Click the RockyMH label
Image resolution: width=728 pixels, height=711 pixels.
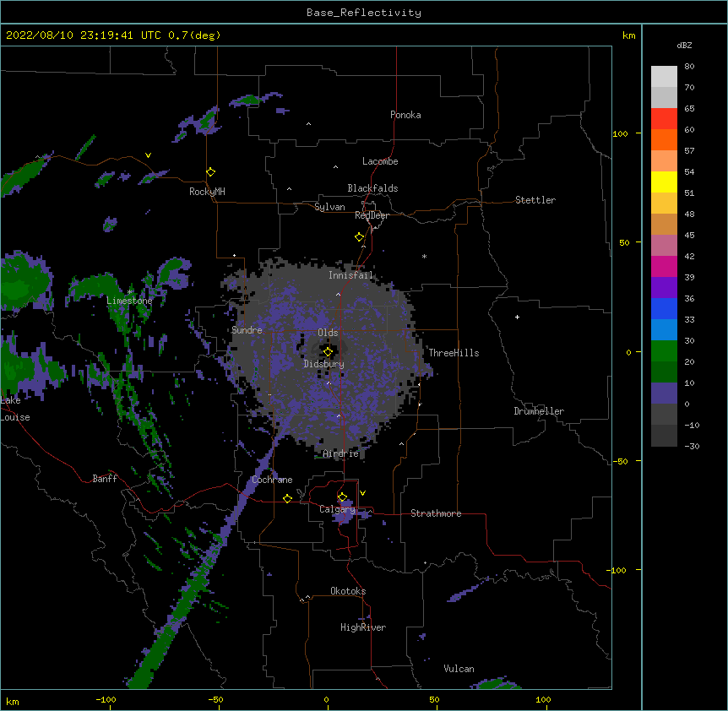(x=207, y=192)
